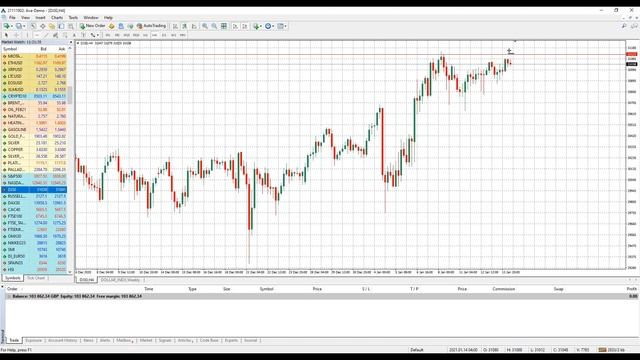Image resolution: width=640 pixels, height=360 pixels.
Task: Open the Account History tab
Action: 62,340
